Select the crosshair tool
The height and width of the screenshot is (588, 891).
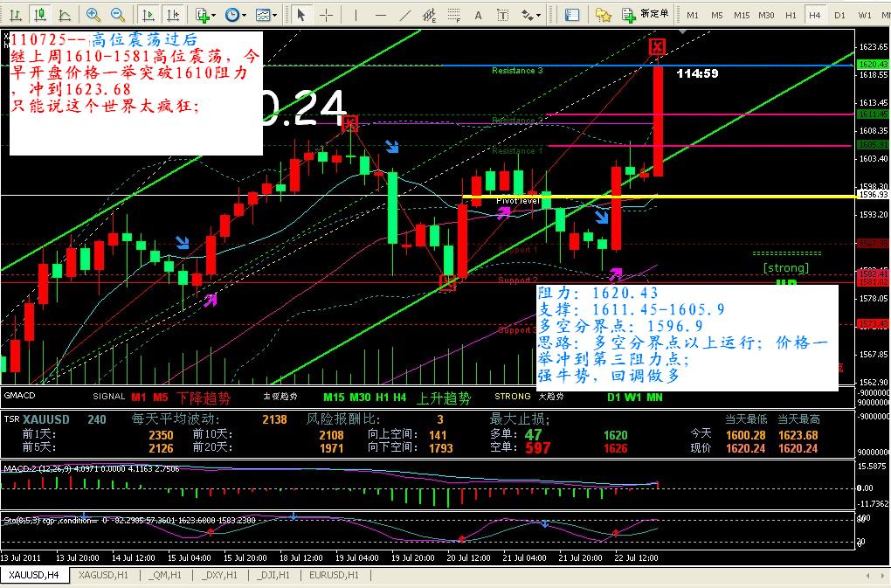(326, 15)
